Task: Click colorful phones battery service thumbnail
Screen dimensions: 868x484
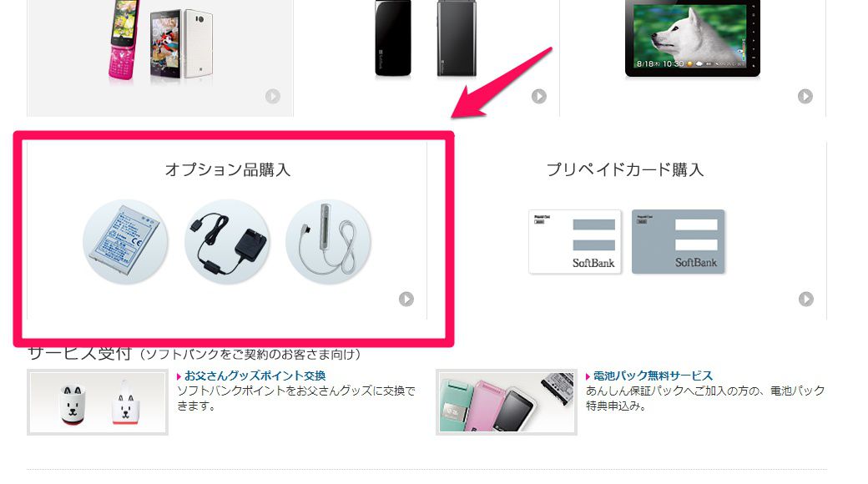Action: coord(507,402)
